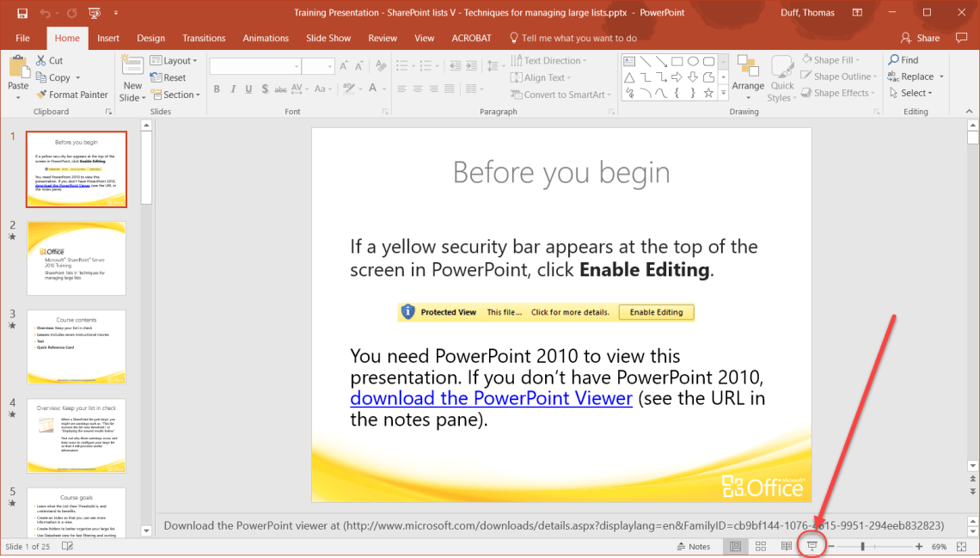Toggle bold formatting
The height and width of the screenshot is (558, 980).
217,89
